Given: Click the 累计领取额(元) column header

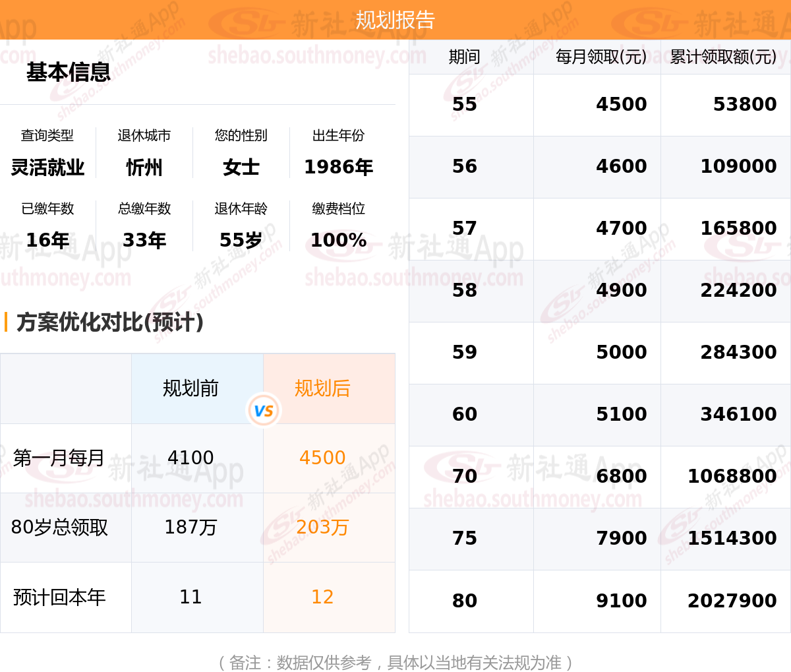Looking at the screenshot, I should click(x=723, y=57).
